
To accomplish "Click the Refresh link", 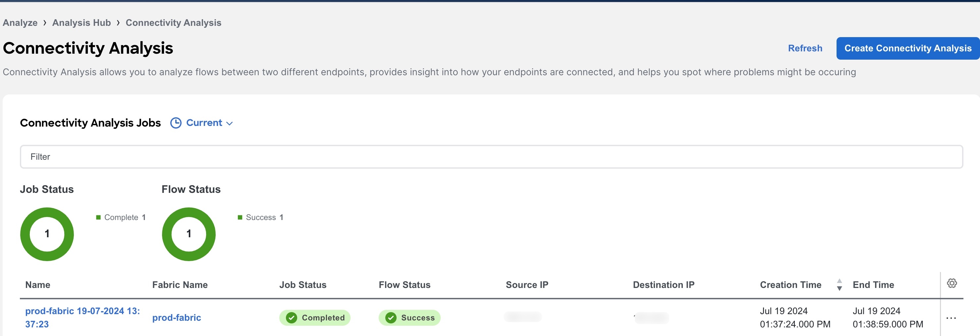I will 805,48.
